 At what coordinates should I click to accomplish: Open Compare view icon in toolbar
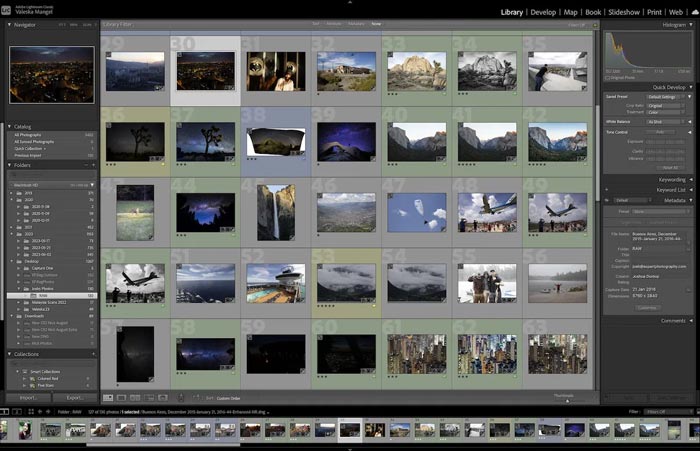click(135, 397)
